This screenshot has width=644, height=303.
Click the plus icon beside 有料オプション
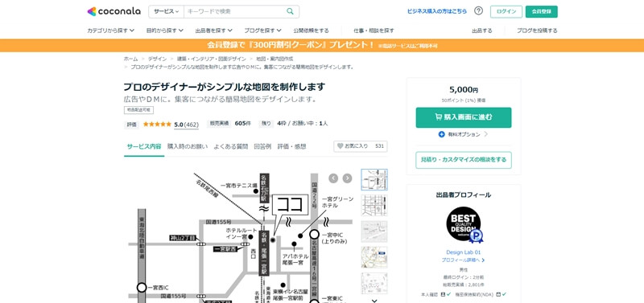[x=441, y=134]
